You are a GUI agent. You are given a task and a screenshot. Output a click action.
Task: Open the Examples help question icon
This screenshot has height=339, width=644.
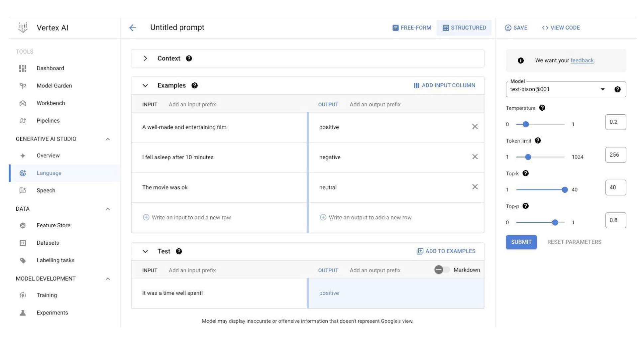click(194, 85)
